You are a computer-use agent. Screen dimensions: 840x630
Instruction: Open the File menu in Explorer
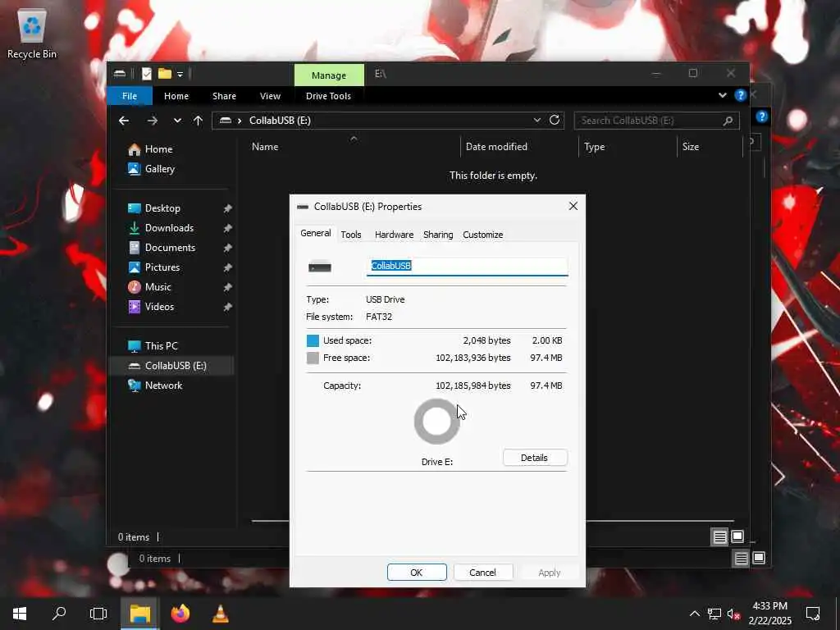[x=130, y=96]
